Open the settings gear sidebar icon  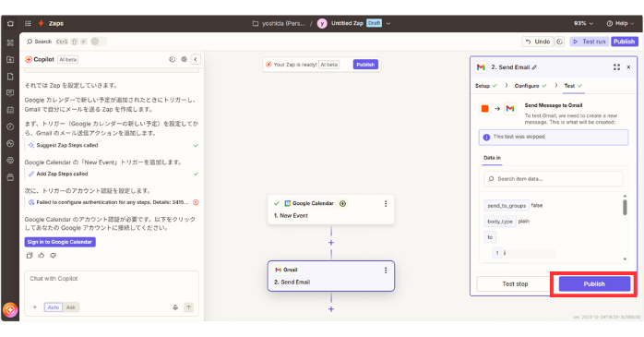pos(10,161)
